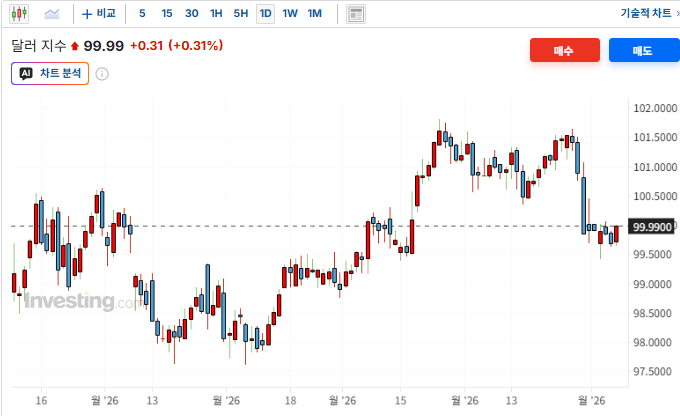Image resolution: width=680 pixels, height=416 pixels.
Task: Click the red 매수 buy button
Action: (x=565, y=50)
